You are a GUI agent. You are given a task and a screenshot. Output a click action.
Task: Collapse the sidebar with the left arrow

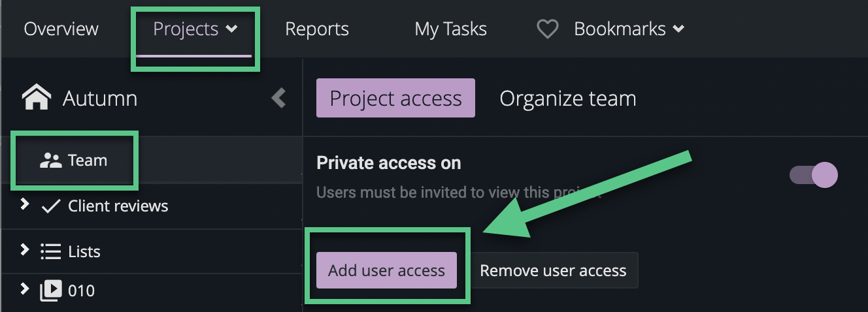tap(279, 98)
